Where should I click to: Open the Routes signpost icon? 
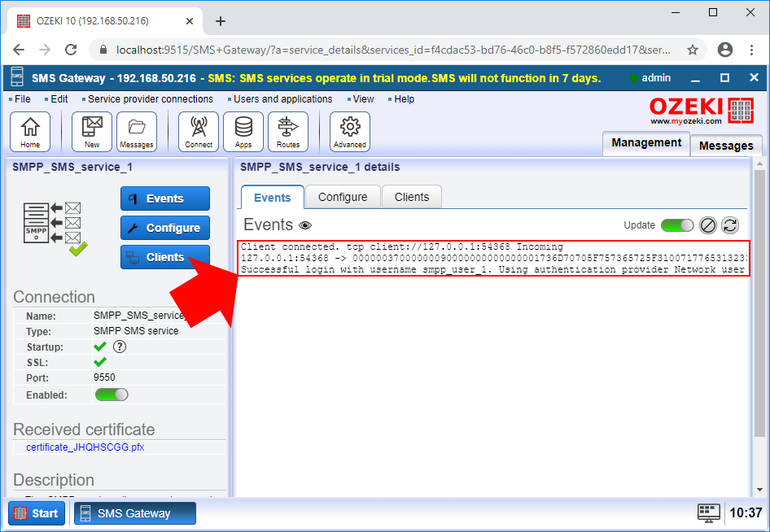tap(288, 132)
